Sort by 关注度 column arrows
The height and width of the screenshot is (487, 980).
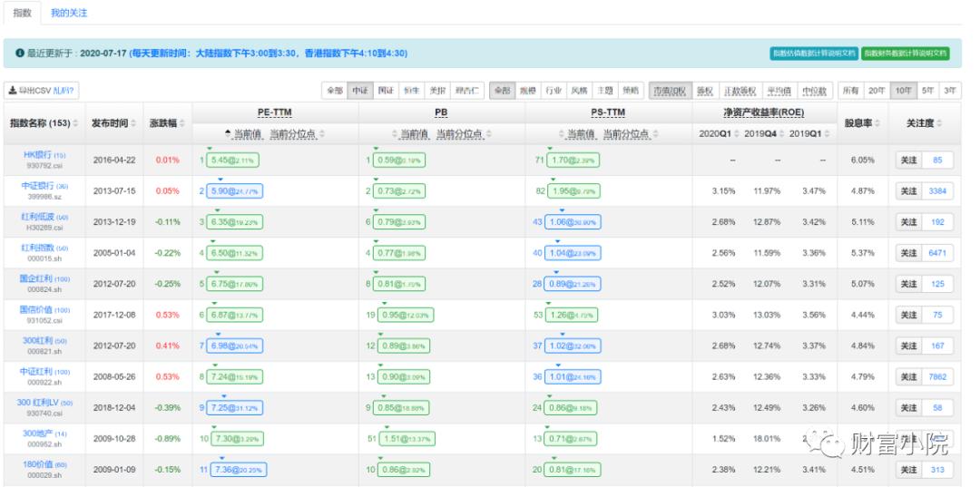(x=939, y=123)
